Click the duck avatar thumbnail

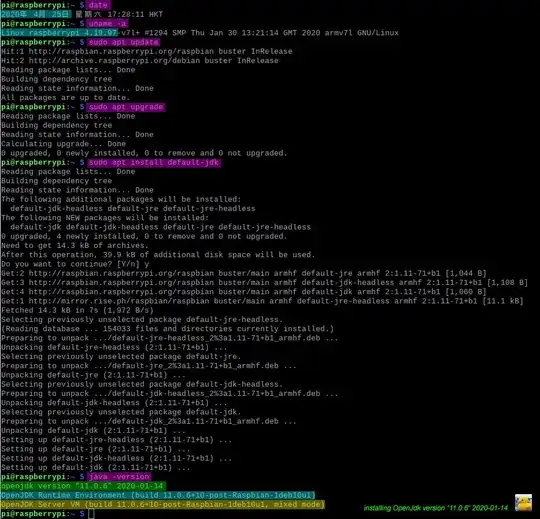tap(523, 502)
